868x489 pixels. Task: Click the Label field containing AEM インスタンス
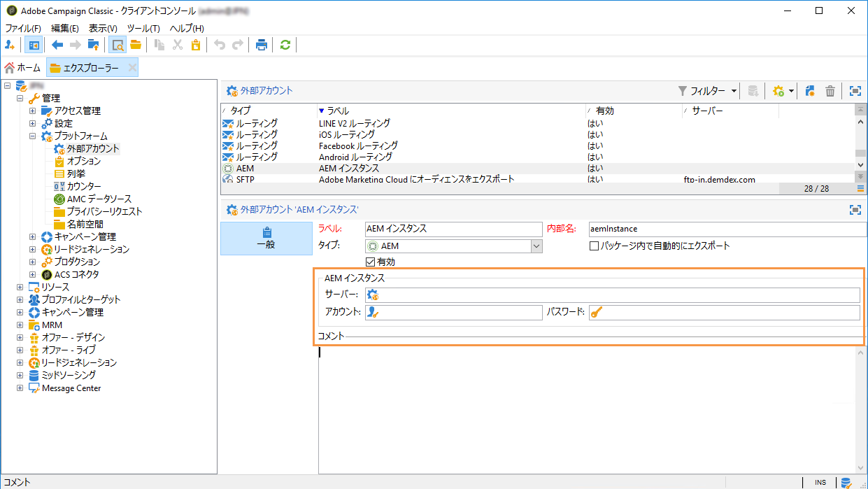[x=453, y=229]
